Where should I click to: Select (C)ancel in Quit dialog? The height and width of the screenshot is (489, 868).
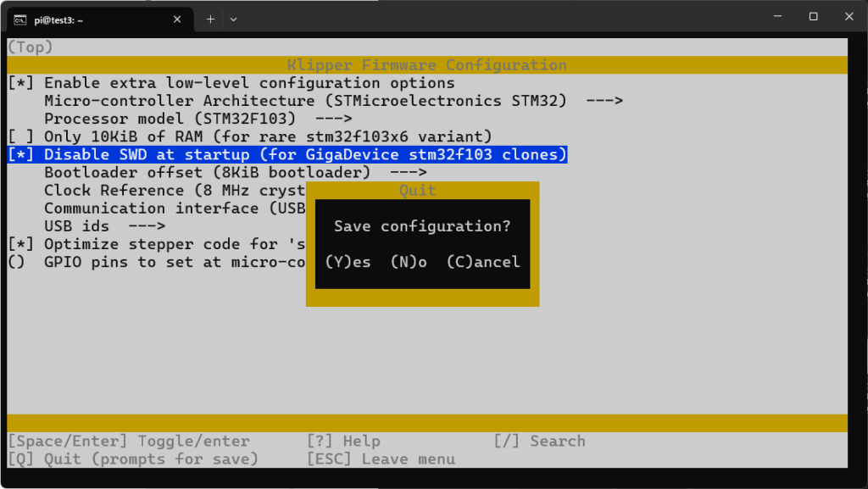[x=483, y=262]
